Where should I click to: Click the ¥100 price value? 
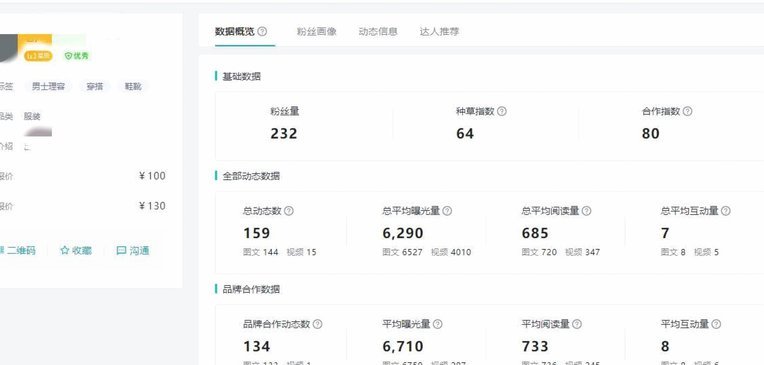point(152,176)
